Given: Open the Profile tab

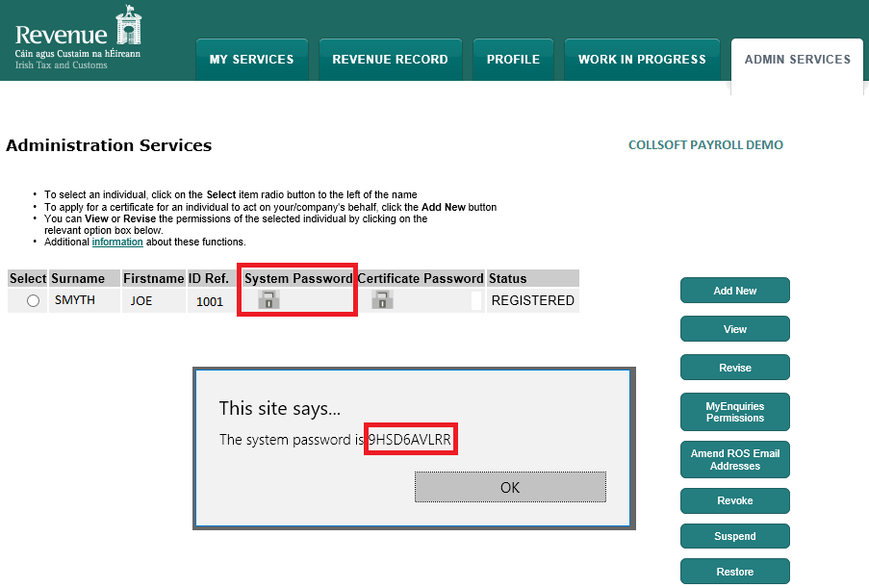Looking at the screenshot, I should [513, 60].
